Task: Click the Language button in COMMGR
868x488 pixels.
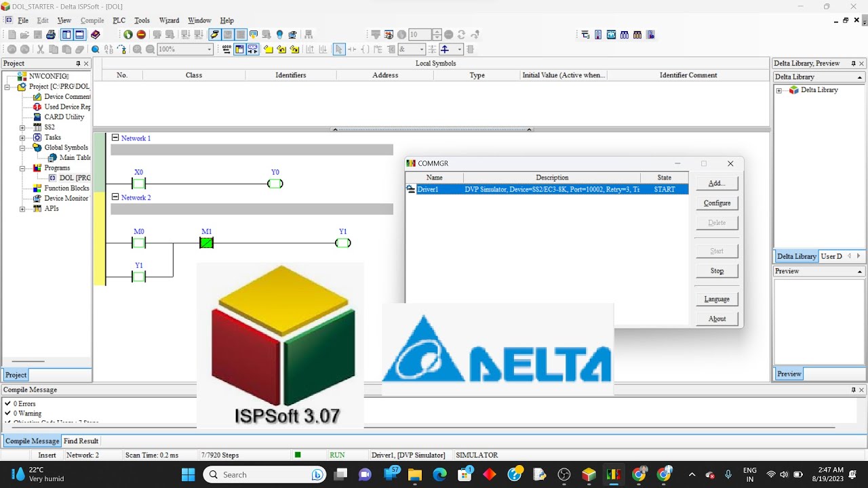Action: point(717,299)
